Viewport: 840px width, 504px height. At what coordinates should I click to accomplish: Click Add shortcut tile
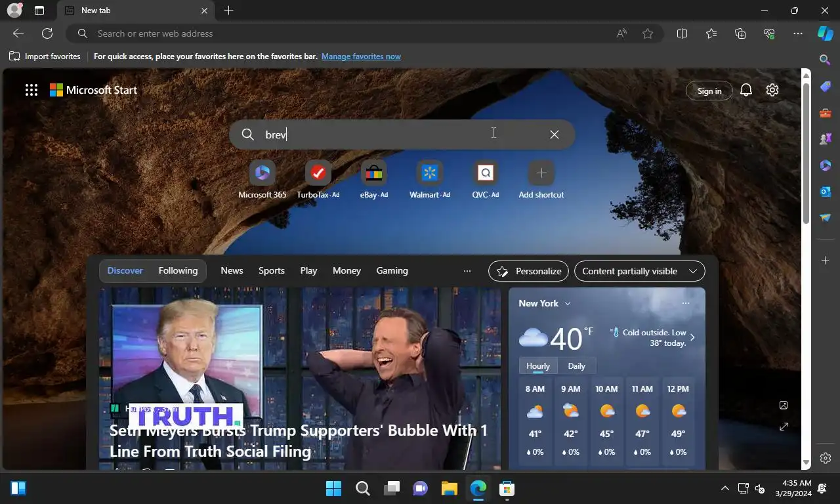click(541, 180)
